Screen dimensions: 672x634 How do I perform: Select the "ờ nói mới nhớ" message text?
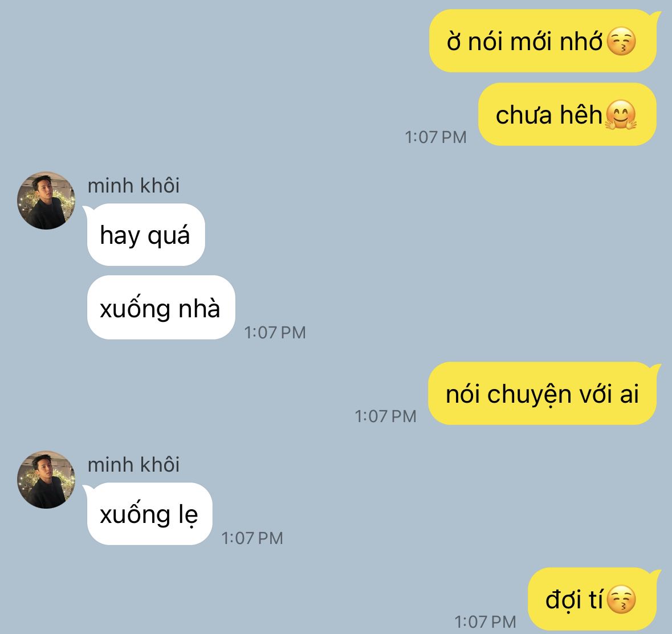[x=524, y=42]
